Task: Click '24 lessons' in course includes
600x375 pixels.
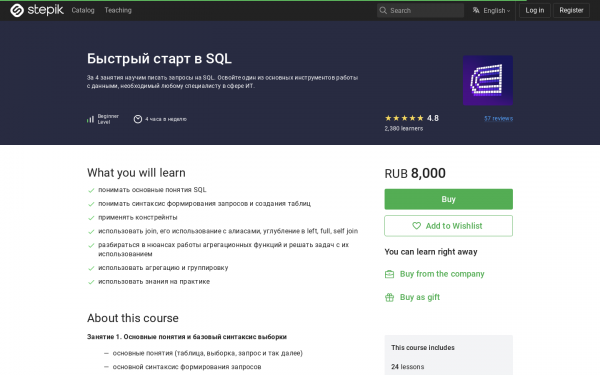Action: pos(408,367)
